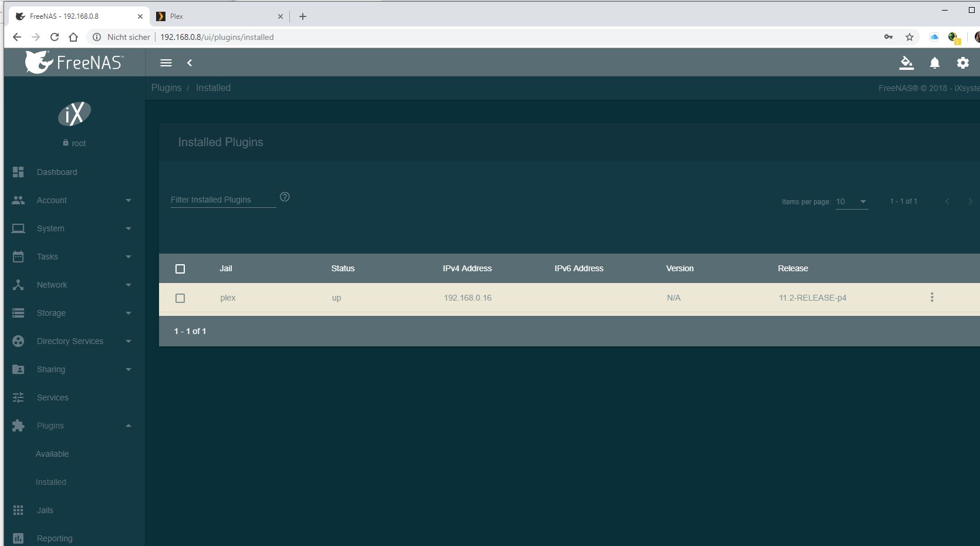Click the Reporting chart icon
The image size is (980, 546).
[18, 538]
